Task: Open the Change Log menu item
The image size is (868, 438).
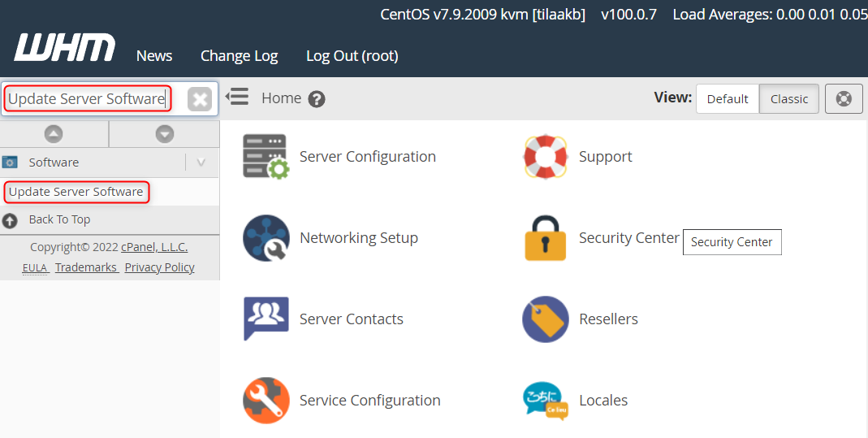Action: (x=240, y=56)
